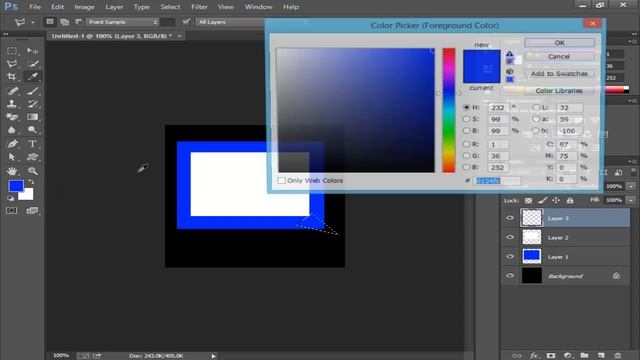Select the Quick Selection tool
Image resolution: width=640 pixels, height=360 pixels.
(32, 64)
